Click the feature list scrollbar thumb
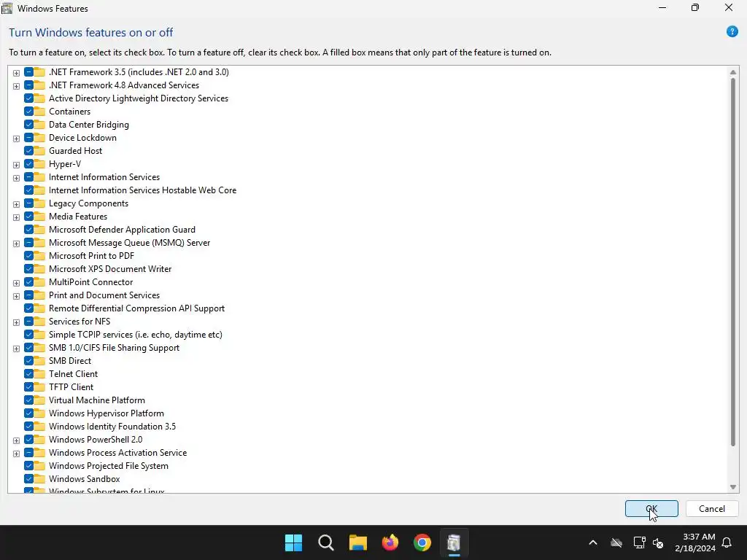747x560 pixels. [732, 262]
